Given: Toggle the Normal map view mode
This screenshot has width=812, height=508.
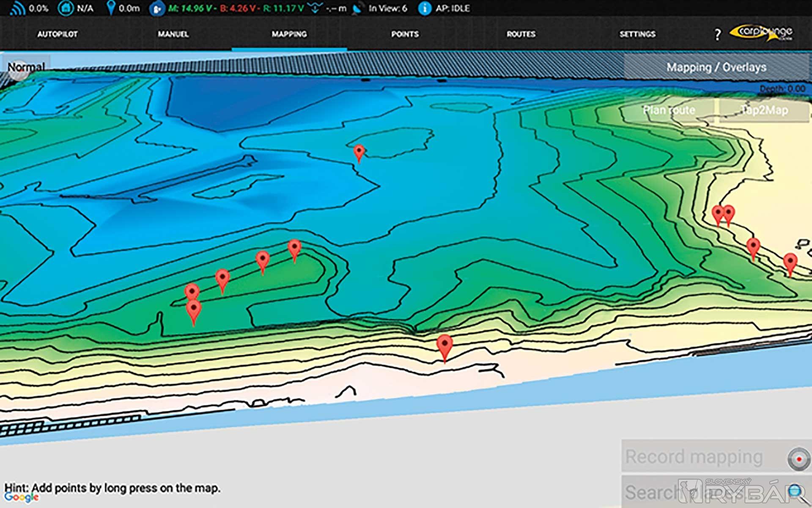Looking at the screenshot, I should (26, 67).
